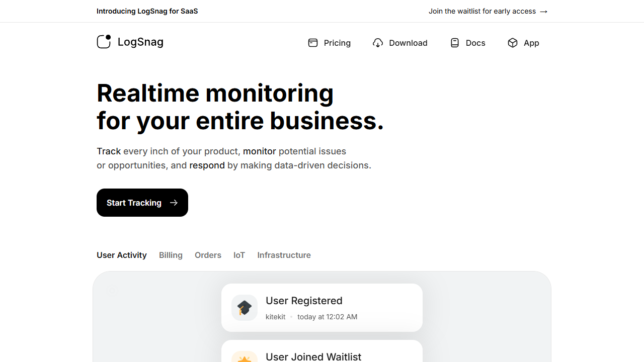Click the graduation cap icon on User Registered card

pos(244,307)
